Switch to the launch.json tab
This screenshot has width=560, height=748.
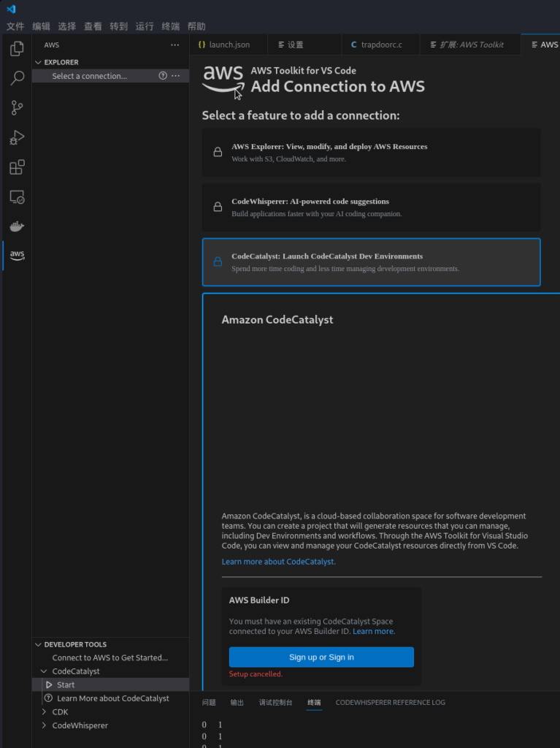click(229, 45)
